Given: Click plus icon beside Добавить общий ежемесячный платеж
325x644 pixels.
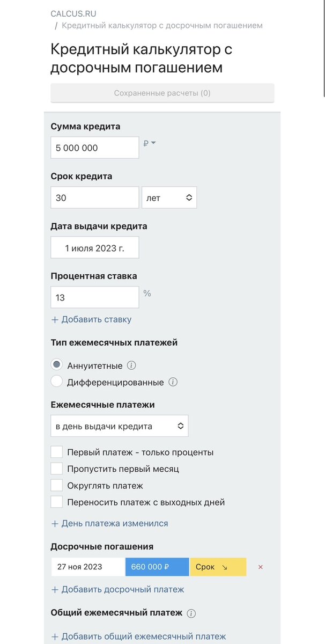Looking at the screenshot, I should coord(55,636).
